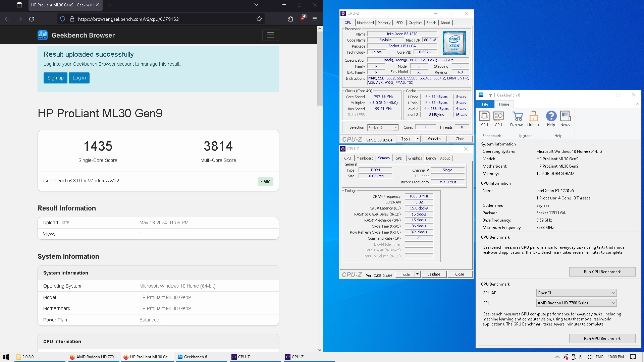Click Validate in upper CPU-Z window

[434, 139]
